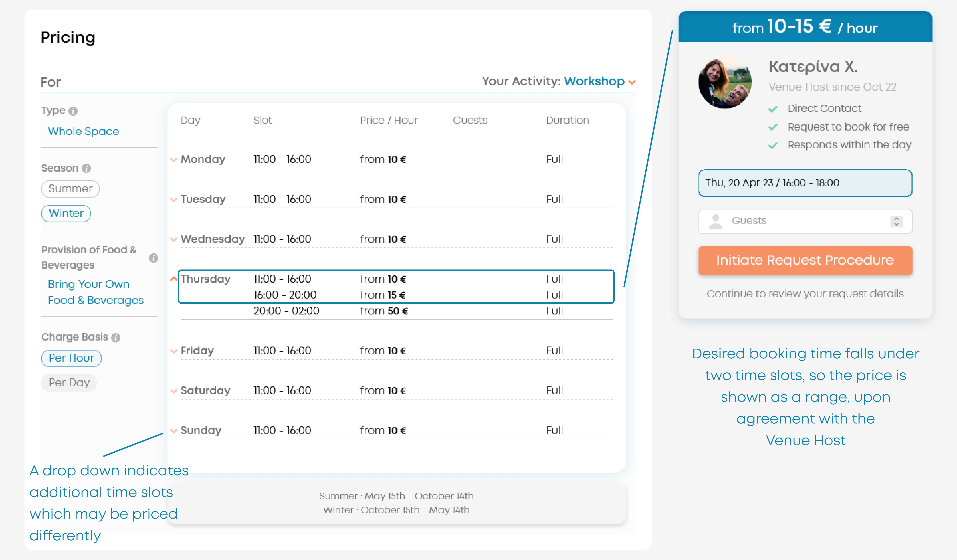The width and height of the screenshot is (957, 560).
Task: Expand Friday's time slot chevron
Action: click(x=174, y=351)
